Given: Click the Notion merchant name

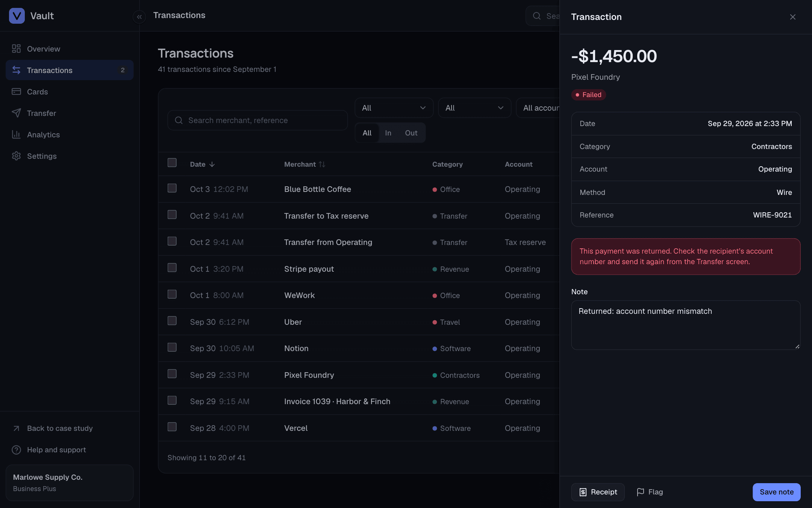Looking at the screenshot, I should click(296, 348).
